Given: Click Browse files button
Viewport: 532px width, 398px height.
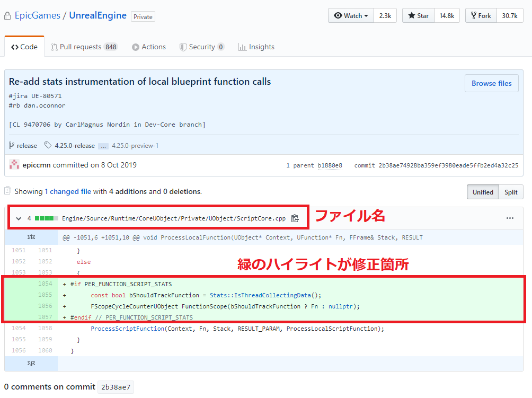Looking at the screenshot, I should (x=491, y=83).
